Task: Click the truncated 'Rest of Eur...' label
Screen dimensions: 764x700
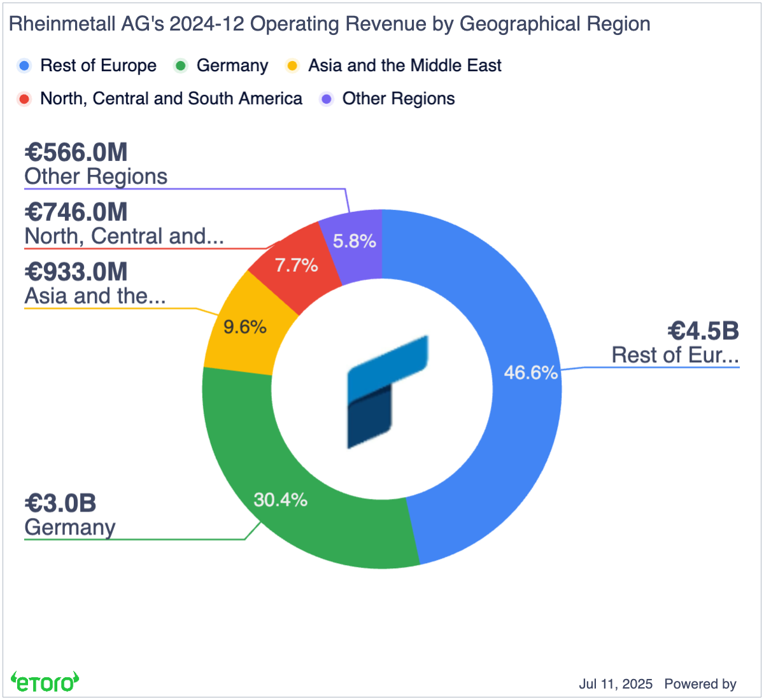Action: pyautogui.click(x=676, y=355)
